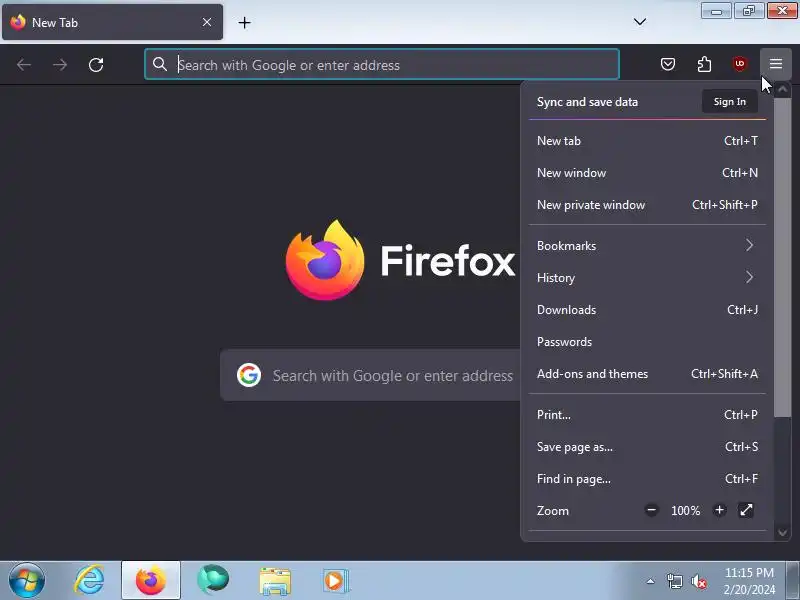Open the Firefox hamburger application menu button

776,64
